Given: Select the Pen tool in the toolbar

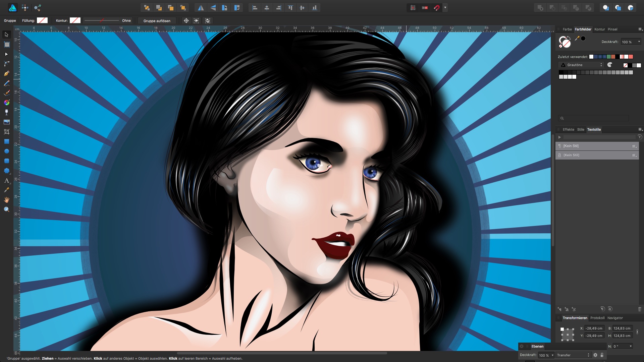Looking at the screenshot, I should point(6,73).
